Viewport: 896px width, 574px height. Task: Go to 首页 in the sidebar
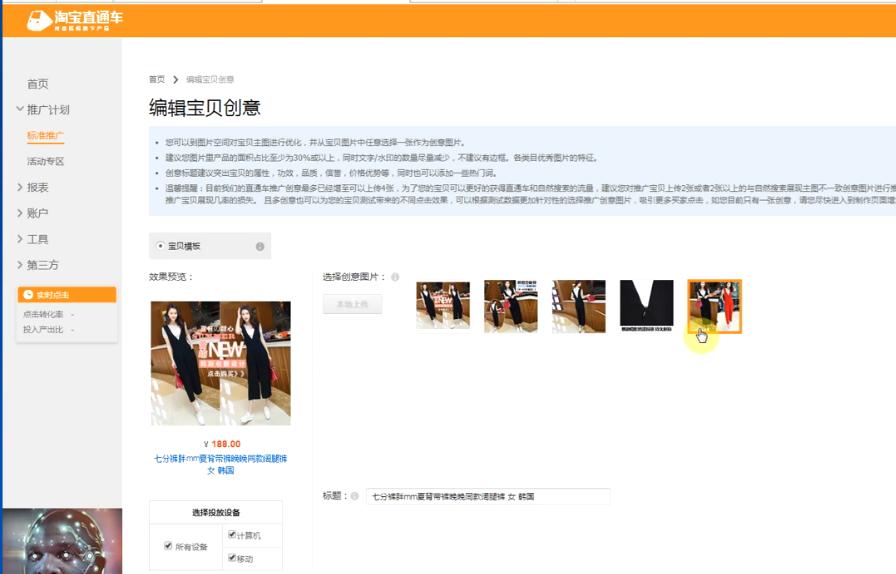pos(37,84)
